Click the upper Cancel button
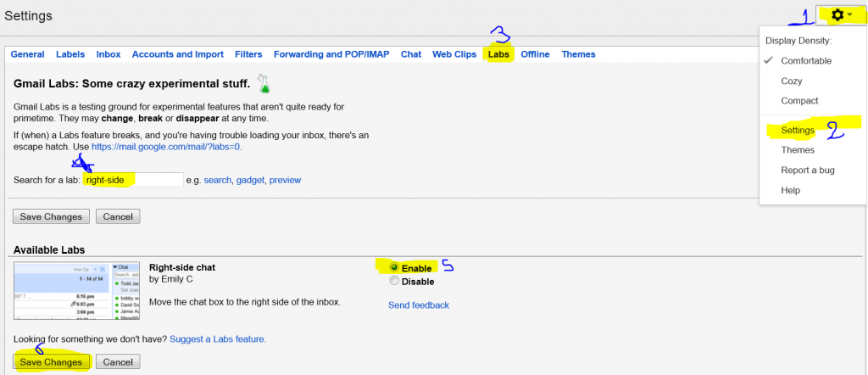The image size is (868, 375). click(x=118, y=216)
